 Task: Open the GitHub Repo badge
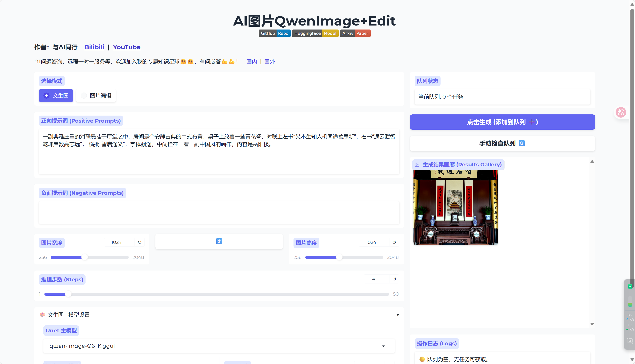[x=274, y=33]
